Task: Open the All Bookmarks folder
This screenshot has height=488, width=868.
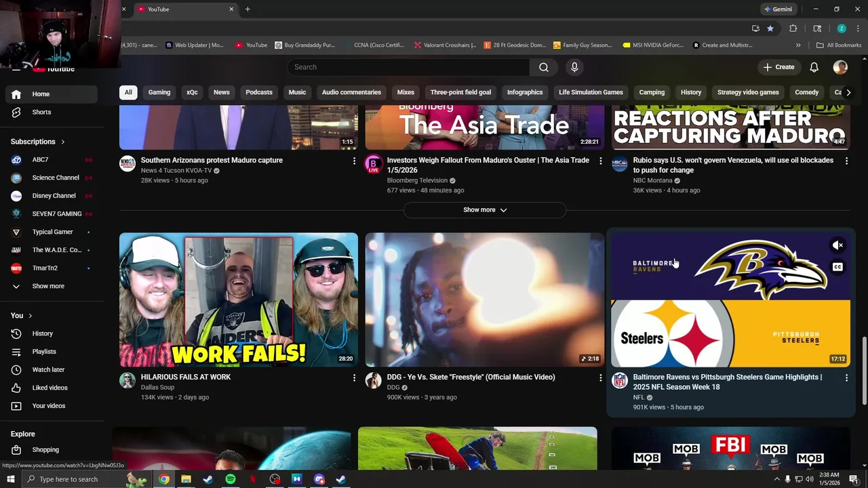Action: point(839,45)
